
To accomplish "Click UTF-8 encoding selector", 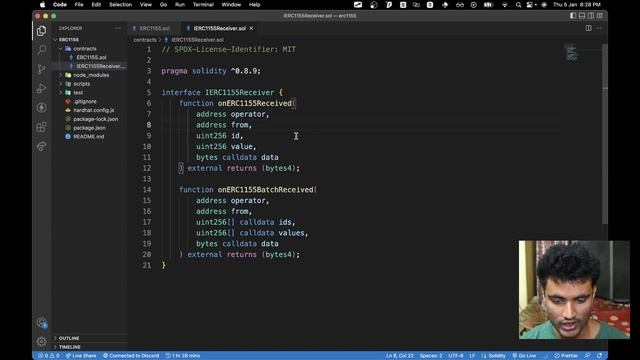I will pyautogui.click(x=456, y=356).
